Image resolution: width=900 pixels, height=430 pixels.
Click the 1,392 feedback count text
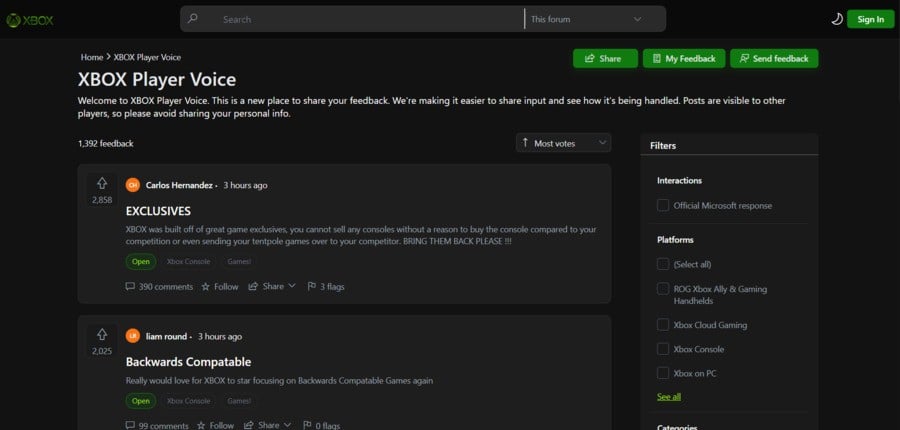[x=106, y=144]
